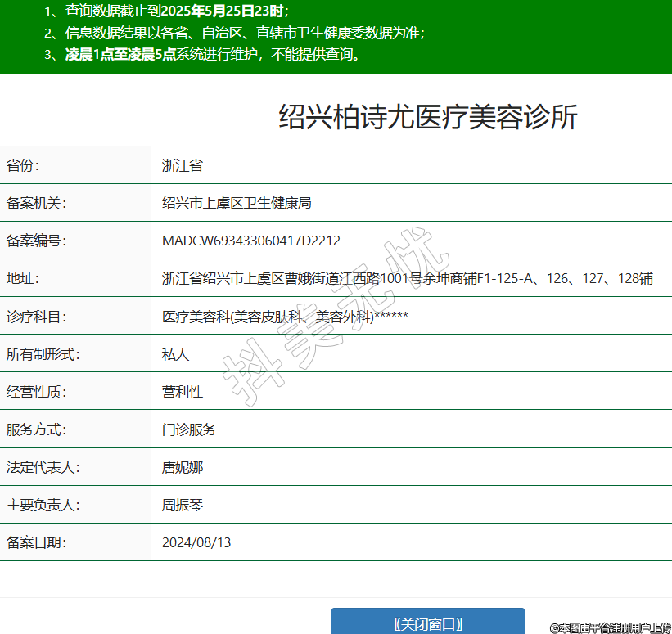Click the service type value 门诊服务

[x=189, y=429]
